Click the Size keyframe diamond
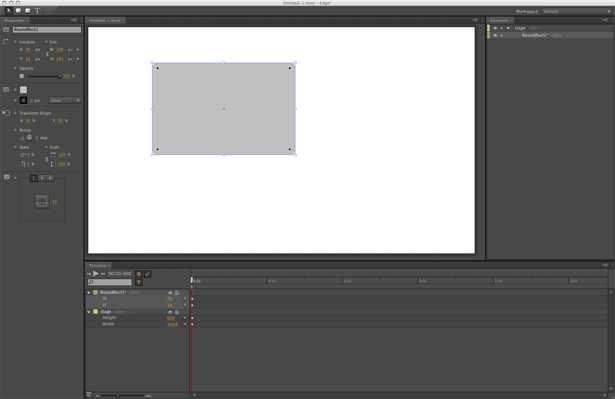 46,42
